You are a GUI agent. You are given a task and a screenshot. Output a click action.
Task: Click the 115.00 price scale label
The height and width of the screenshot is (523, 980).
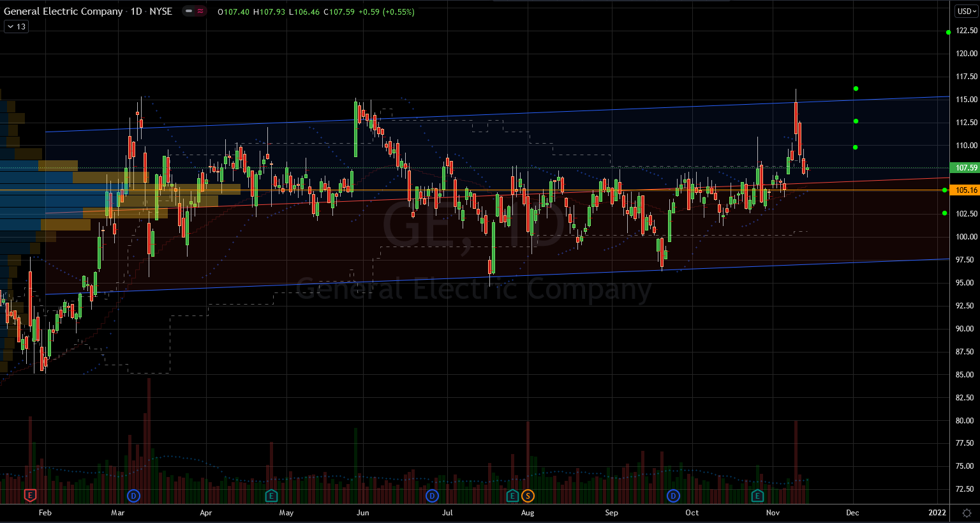pos(967,100)
